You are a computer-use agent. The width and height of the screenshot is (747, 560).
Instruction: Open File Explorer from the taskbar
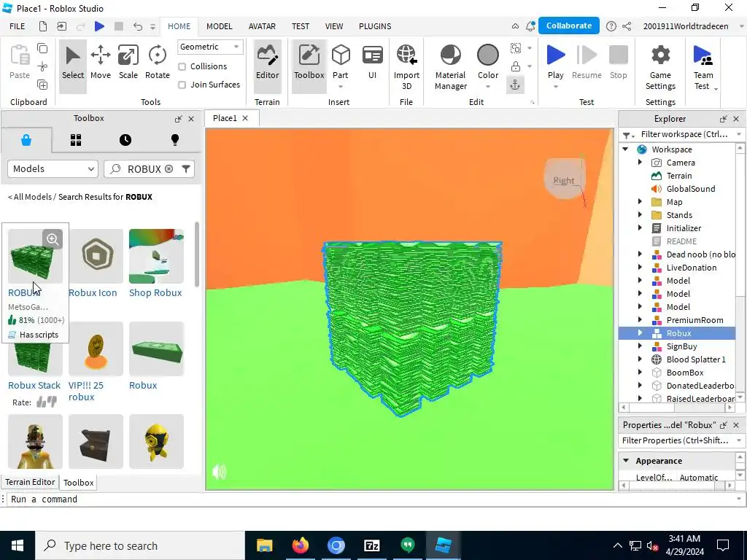coord(264,545)
